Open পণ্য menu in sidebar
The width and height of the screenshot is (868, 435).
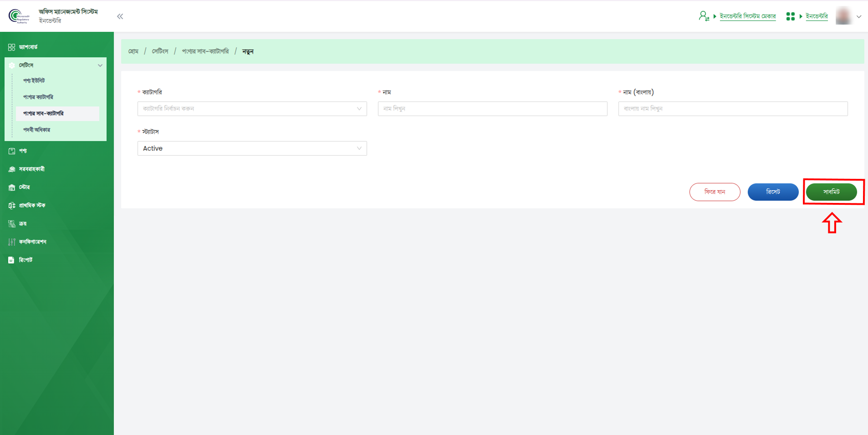click(x=23, y=151)
